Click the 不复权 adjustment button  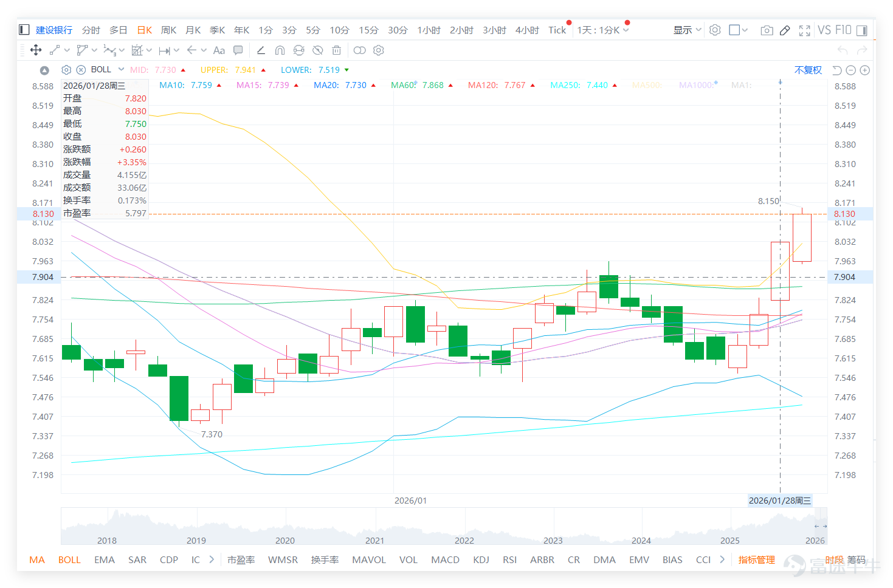808,70
